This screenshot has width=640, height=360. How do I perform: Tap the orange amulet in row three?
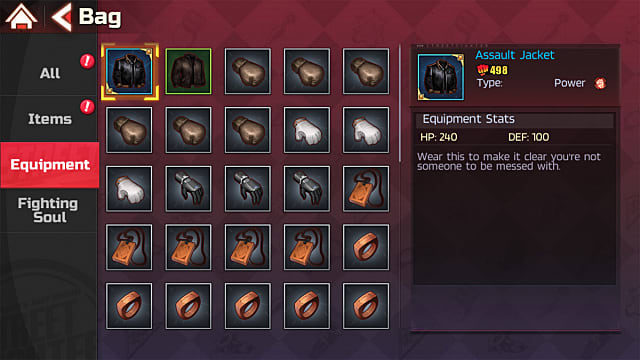point(366,189)
